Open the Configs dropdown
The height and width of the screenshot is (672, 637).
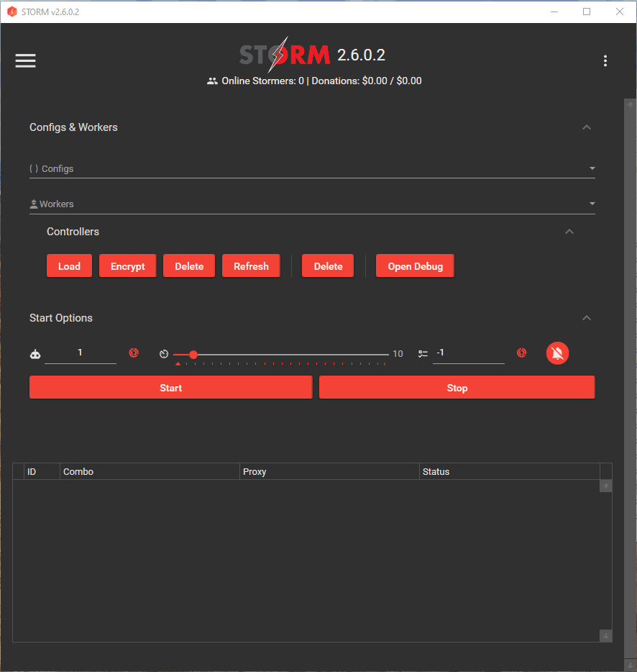tap(312, 169)
